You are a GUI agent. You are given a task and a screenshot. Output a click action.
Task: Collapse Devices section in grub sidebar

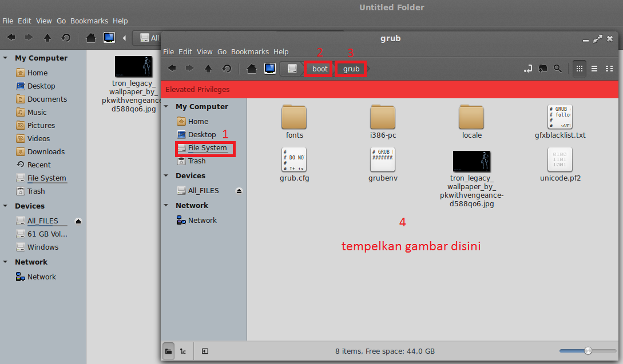point(166,176)
